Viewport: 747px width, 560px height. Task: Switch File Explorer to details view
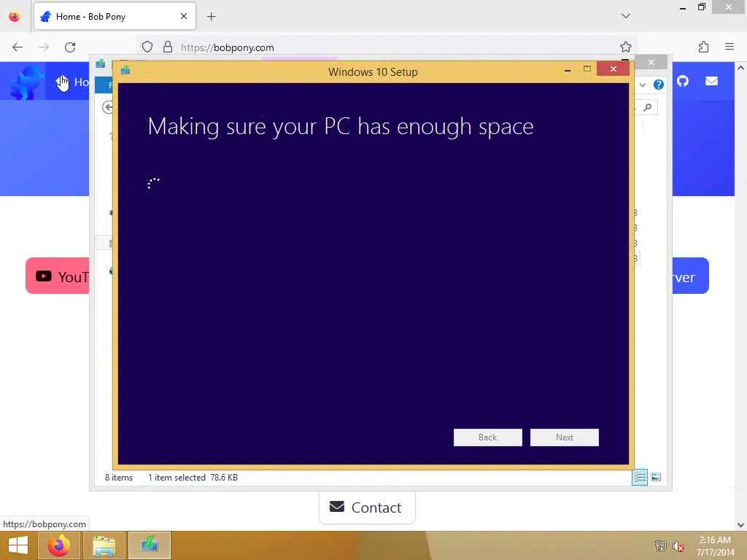pos(639,477)
